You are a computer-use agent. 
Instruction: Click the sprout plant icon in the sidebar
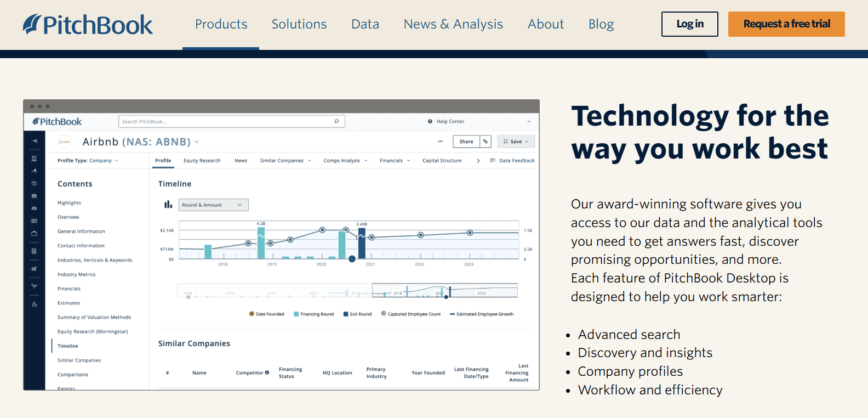point(34,286)
